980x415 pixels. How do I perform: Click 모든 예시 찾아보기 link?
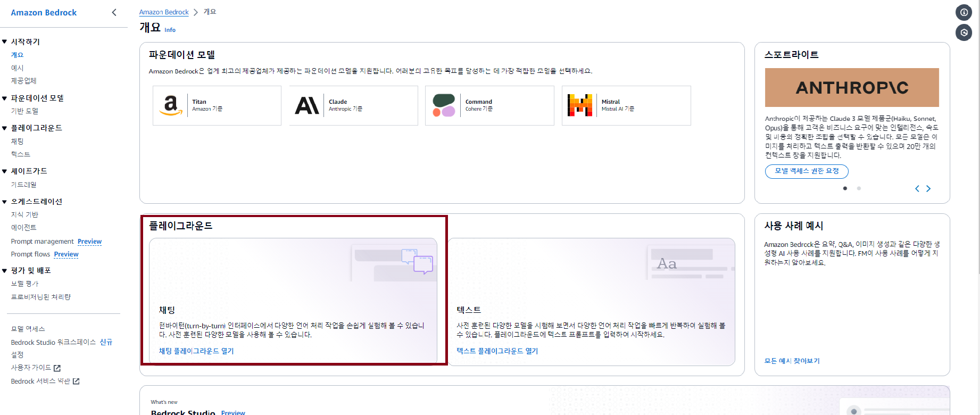(x=792, y=361)
